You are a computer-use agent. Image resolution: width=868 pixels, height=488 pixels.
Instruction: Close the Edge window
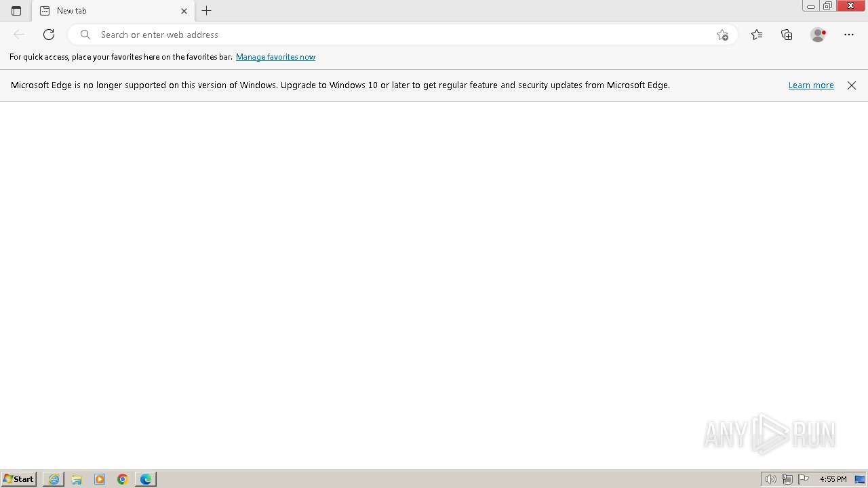click(851, 6)
